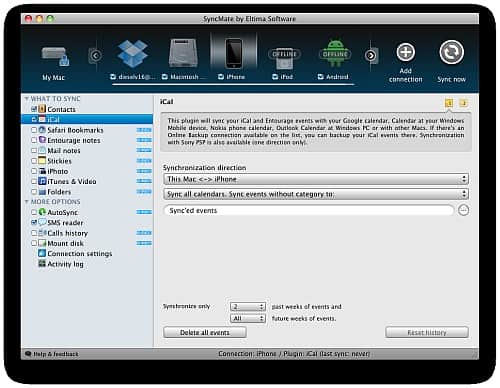Change the future weeks All dropdown

[x=248, y=318]
